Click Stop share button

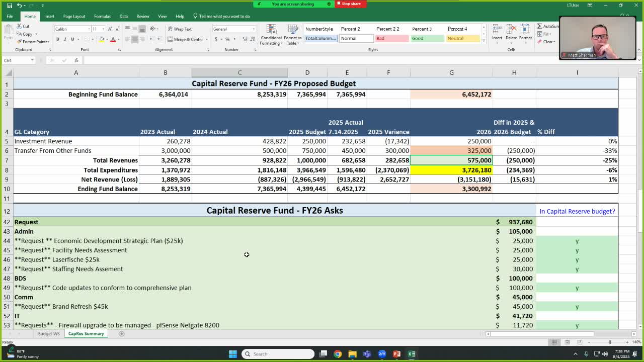(351, 4)
